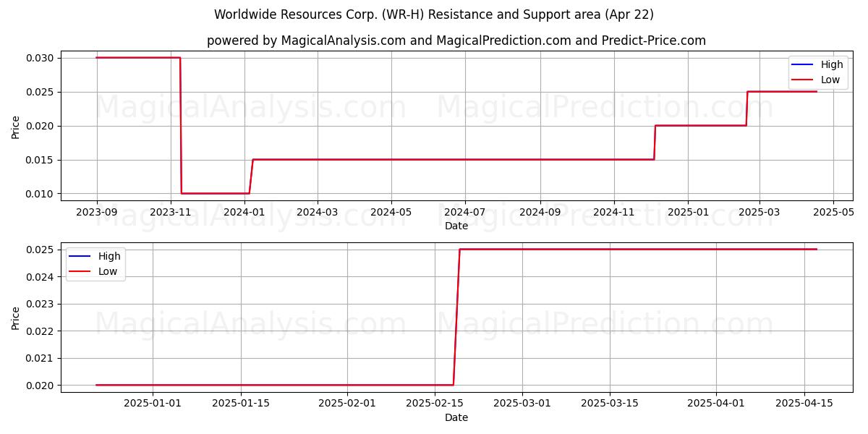Click the 2024-07 x-axis date label

click(464, 212)
